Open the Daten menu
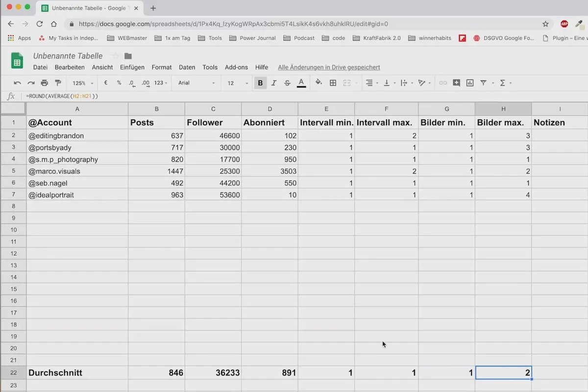 pyautogui.click(x=187, y=67)
